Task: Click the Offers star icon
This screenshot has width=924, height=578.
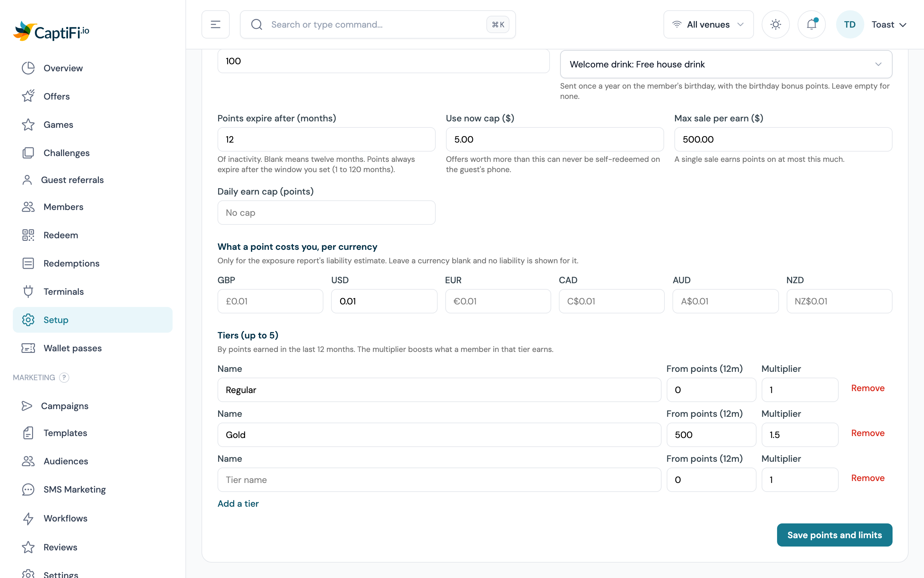Action: (28, 96)
